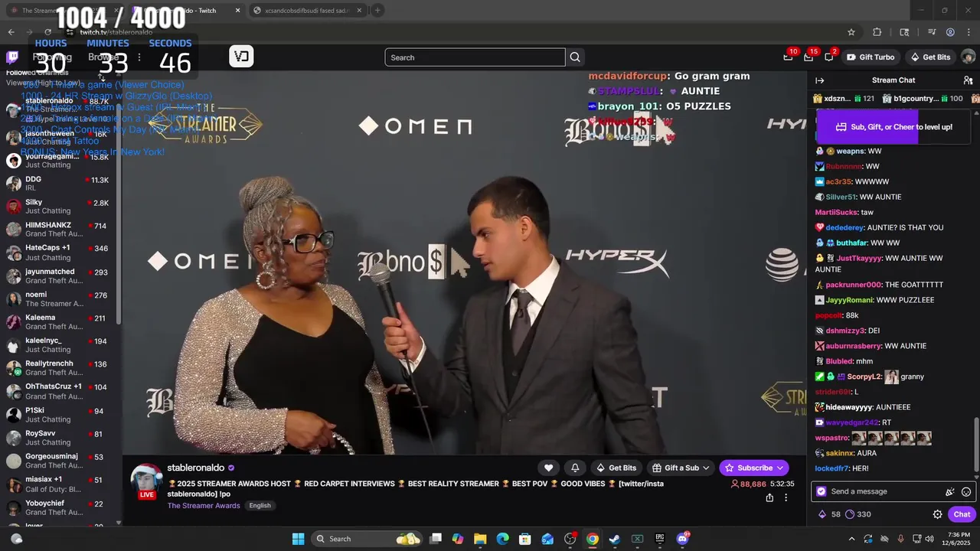
Task: Focus the Twitch Search field
Action: tap(475, 57)
